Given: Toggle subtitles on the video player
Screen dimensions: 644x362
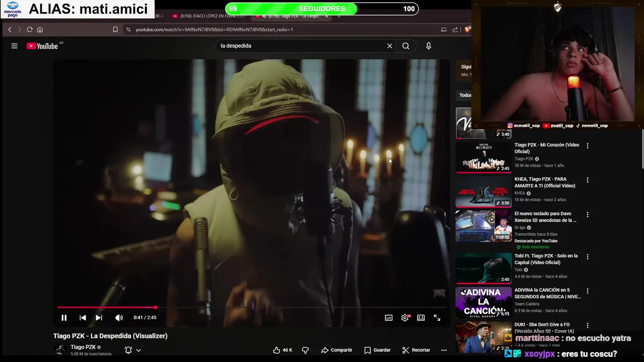Looking at the screenshot, I should [x=388, y=318].
